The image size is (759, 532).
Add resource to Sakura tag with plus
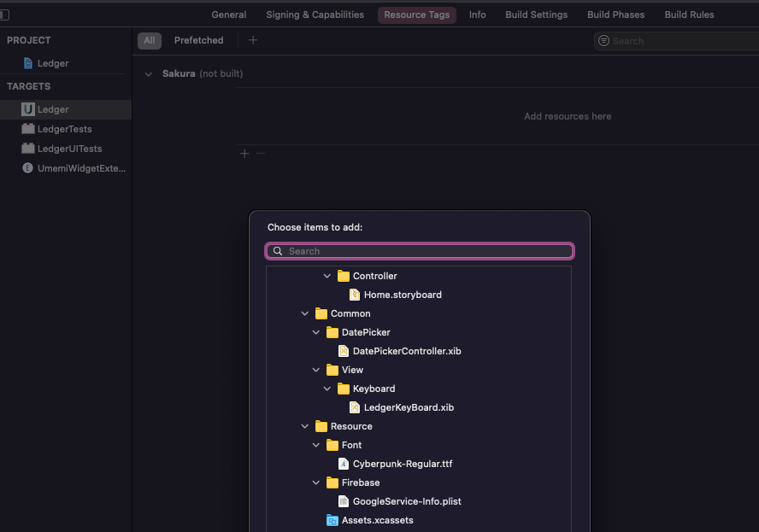(244, 154)
